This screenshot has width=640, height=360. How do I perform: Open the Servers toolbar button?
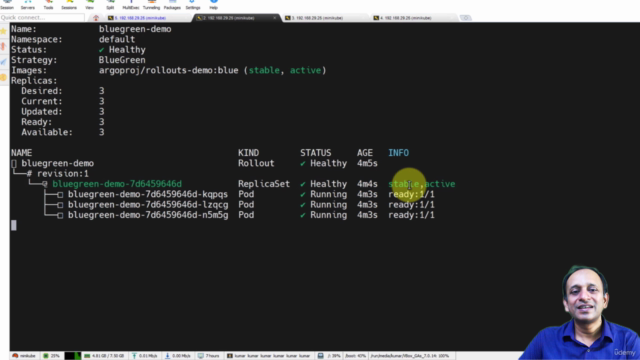point(28,5)
